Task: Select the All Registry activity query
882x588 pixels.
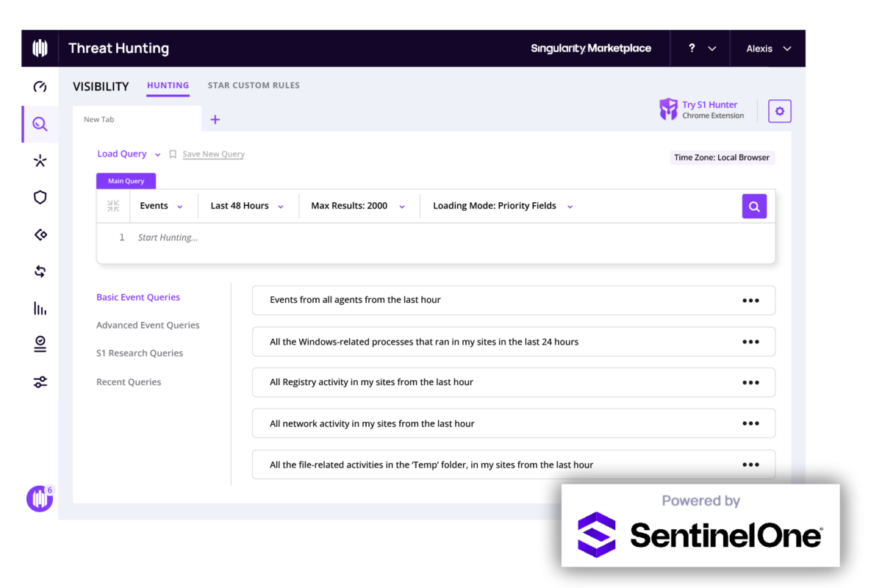Action: click(x=513, y=382)
